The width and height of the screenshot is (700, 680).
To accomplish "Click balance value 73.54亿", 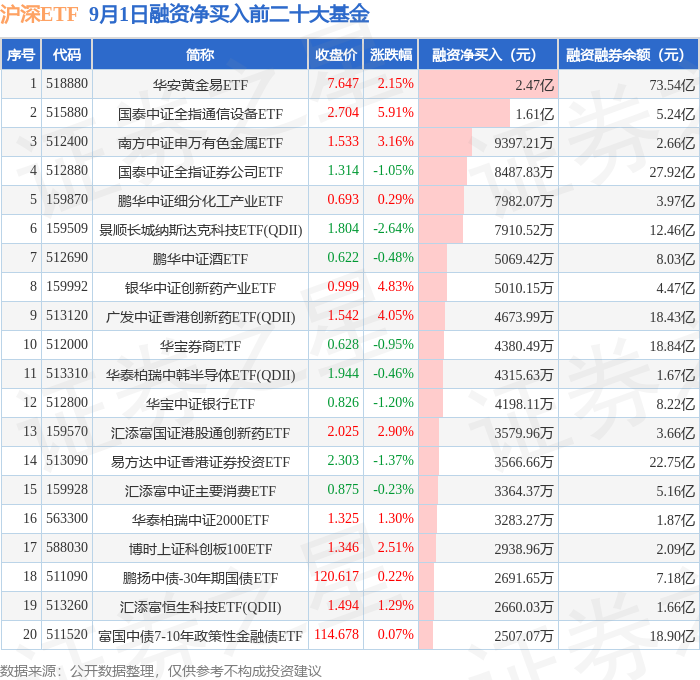I will (x=672, y=84).
